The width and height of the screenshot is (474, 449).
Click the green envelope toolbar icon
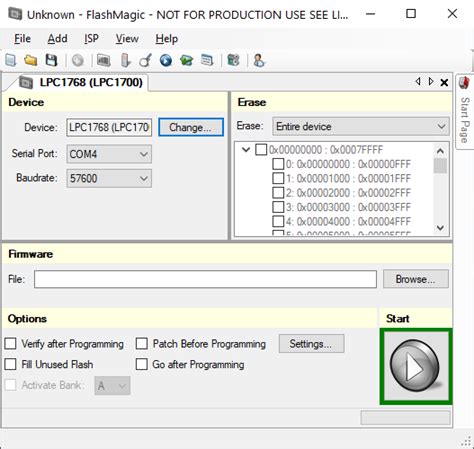[x=187, y=61]
